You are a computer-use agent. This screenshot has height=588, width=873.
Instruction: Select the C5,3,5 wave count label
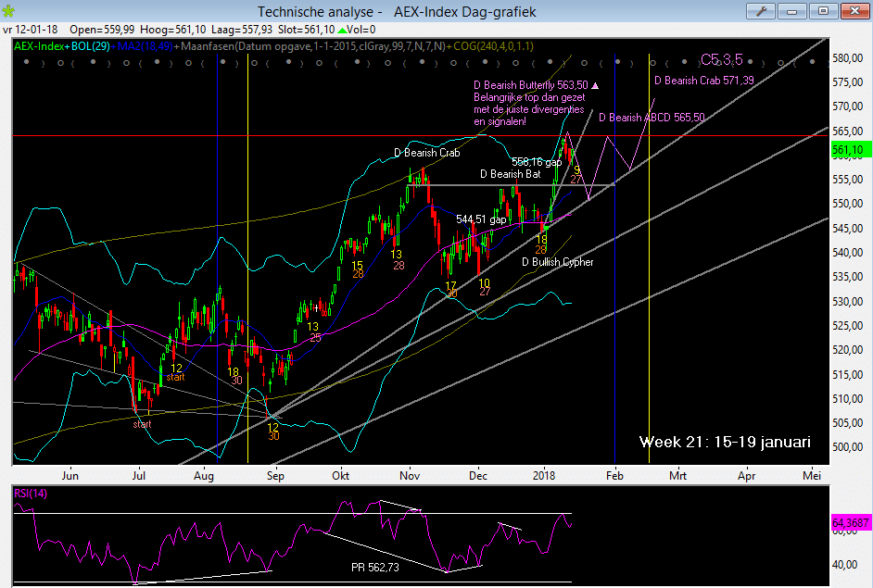pyautogui.click(x=721, y=59)
